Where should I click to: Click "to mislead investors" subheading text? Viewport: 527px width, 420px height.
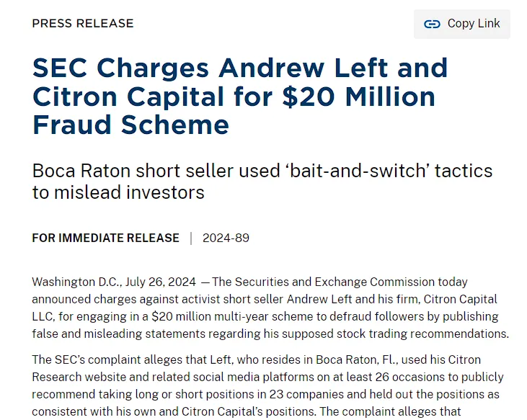point(118,192)
